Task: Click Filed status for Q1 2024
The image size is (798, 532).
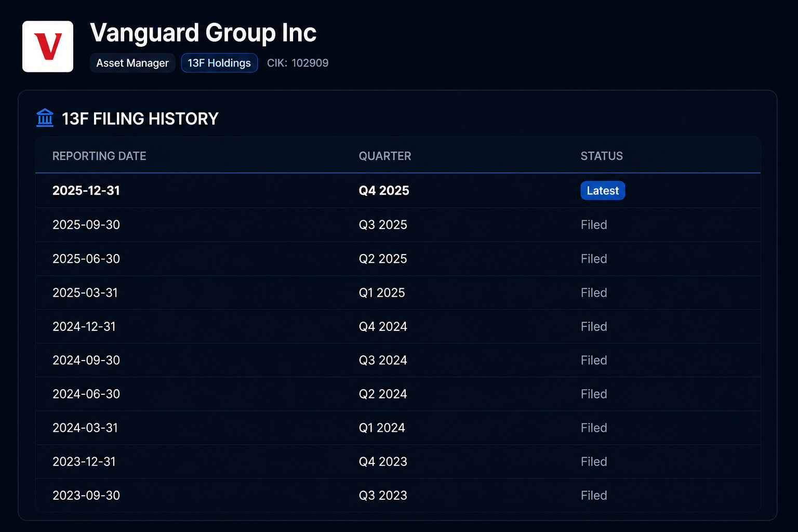Action: tap(594, 428)
